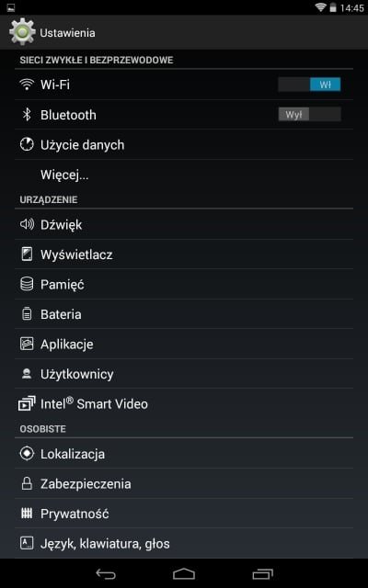Tap the Bluetooth symbol icon
368x588 pixels.
tap(27, 114)
